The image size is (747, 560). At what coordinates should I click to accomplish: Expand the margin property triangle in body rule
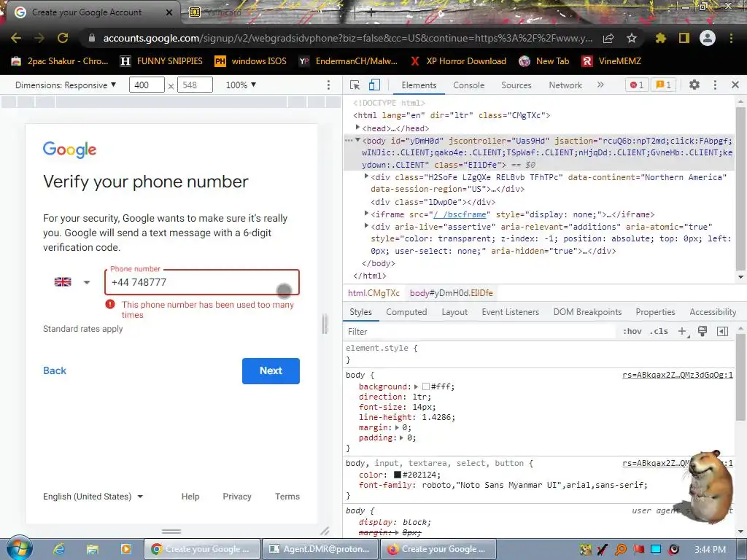coord(397,427)
